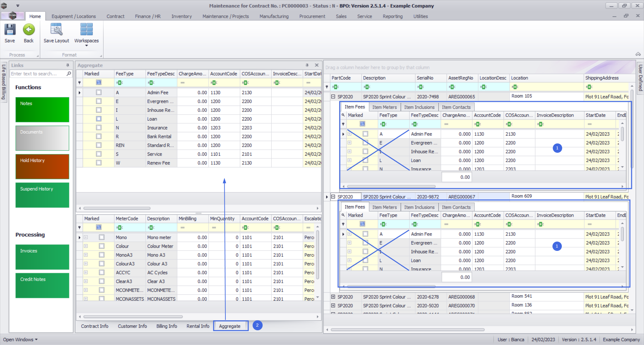Sort by the ChargeAmount column in Aggregate
Image resolution: width=644 pixels, height=345 pixels.
click(x=193, y=74)
